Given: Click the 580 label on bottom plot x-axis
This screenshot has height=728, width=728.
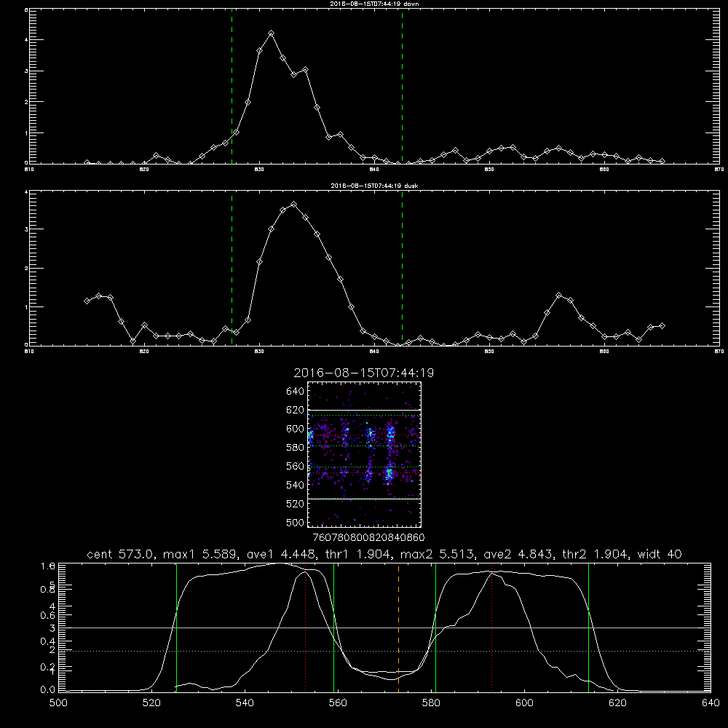Looking at the screenshot, I should click(431, 703).
